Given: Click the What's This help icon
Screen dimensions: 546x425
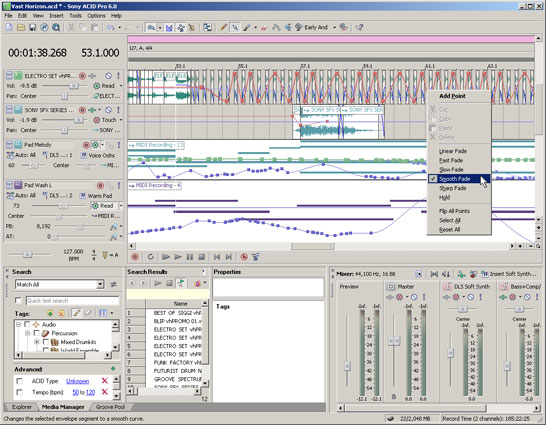Looking at the screenshot, I should click(359, 27).
